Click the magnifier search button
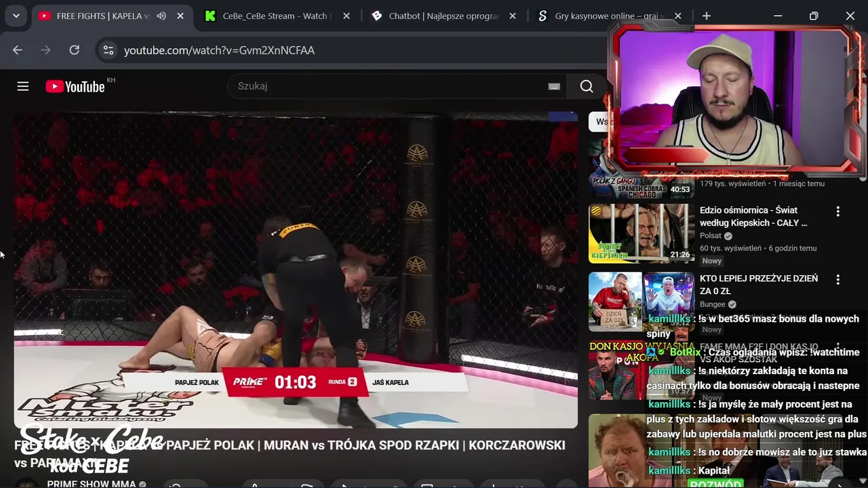 587,86
